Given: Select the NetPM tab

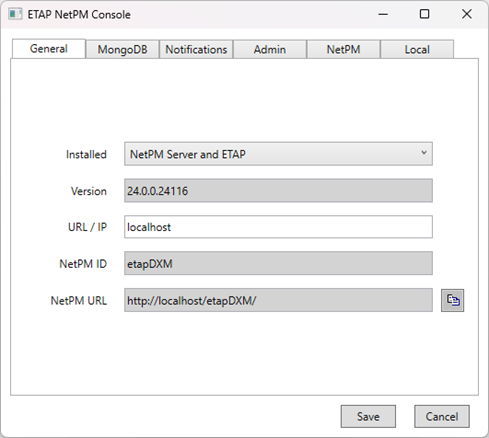Looking at the screenshot, I should click(343, 49).
